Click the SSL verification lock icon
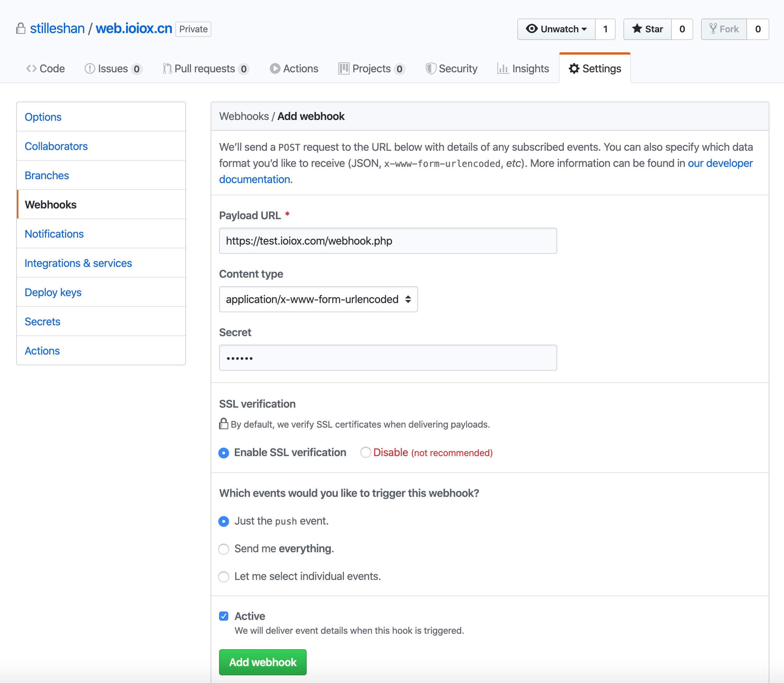The height and width of the screenshot is (683, 784). (x=223, y=424)
